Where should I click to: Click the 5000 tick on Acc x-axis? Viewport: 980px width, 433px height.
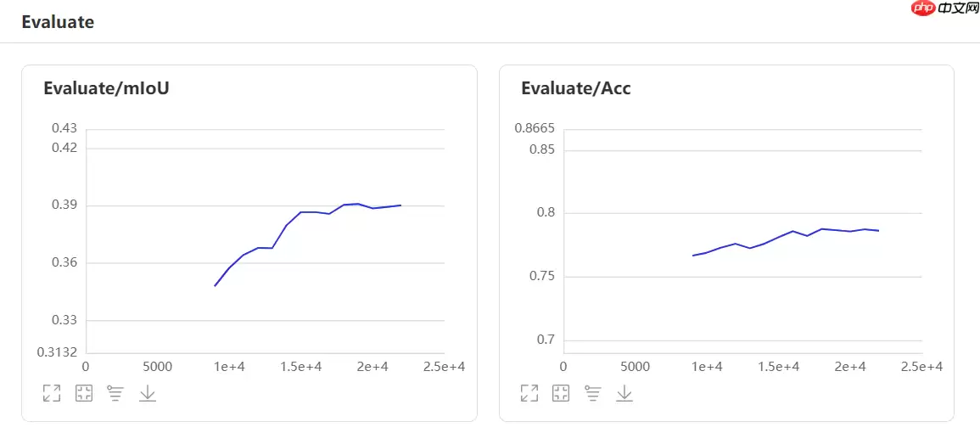(x=636, y=367)
